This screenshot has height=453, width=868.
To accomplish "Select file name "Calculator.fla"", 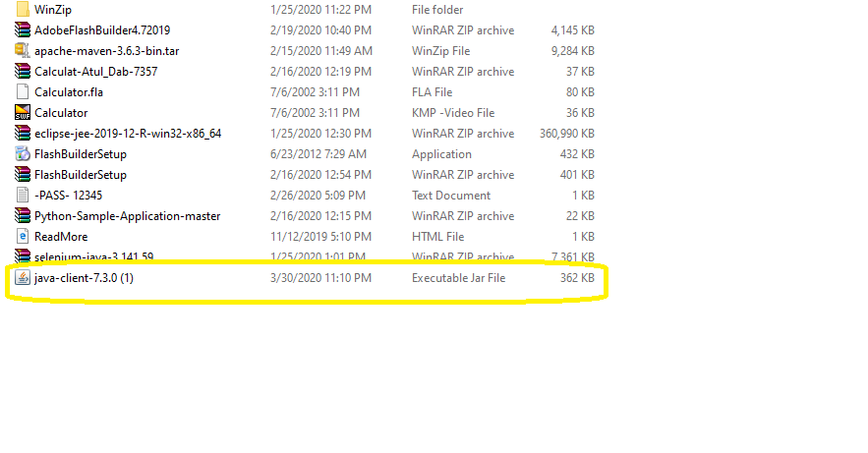I will (x=69, y=91).
